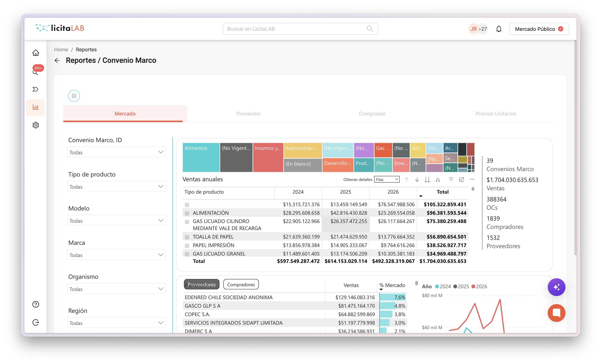This screenshot has width=601, height=364.
Task: Select the Alimentos treemap tile
Action: tap(201, 157)
